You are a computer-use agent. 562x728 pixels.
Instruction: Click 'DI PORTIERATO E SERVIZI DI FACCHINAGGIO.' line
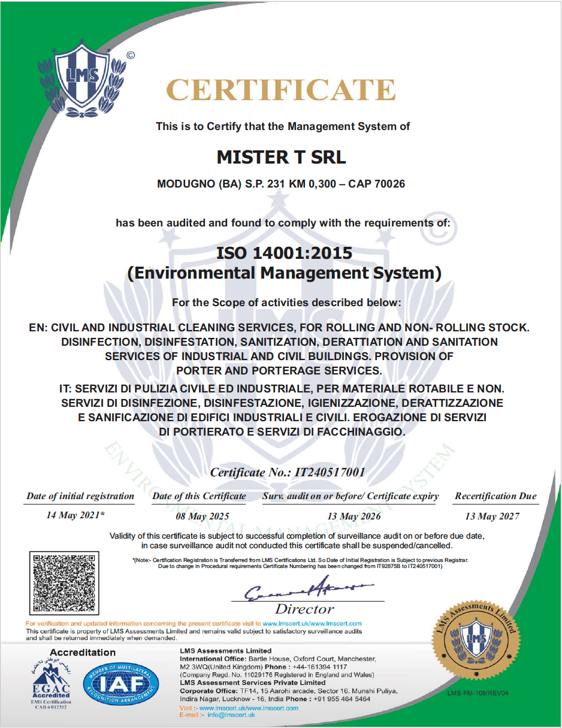coord(283,431)
